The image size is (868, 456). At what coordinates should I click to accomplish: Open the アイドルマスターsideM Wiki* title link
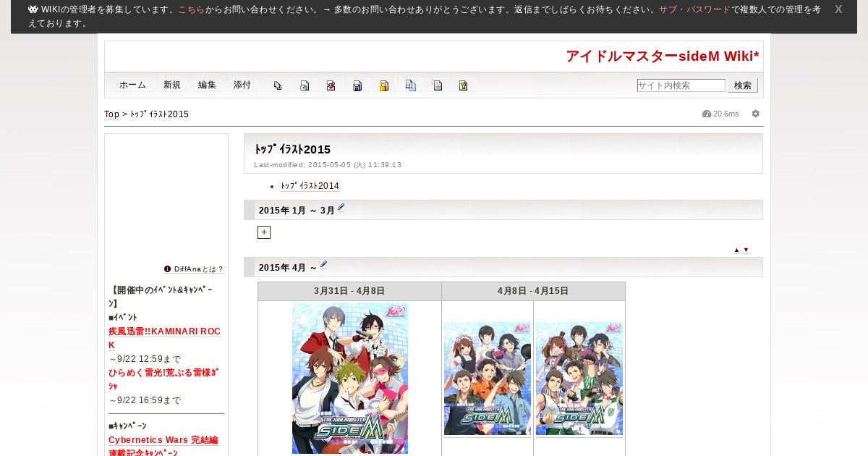(x=662, y=56)
